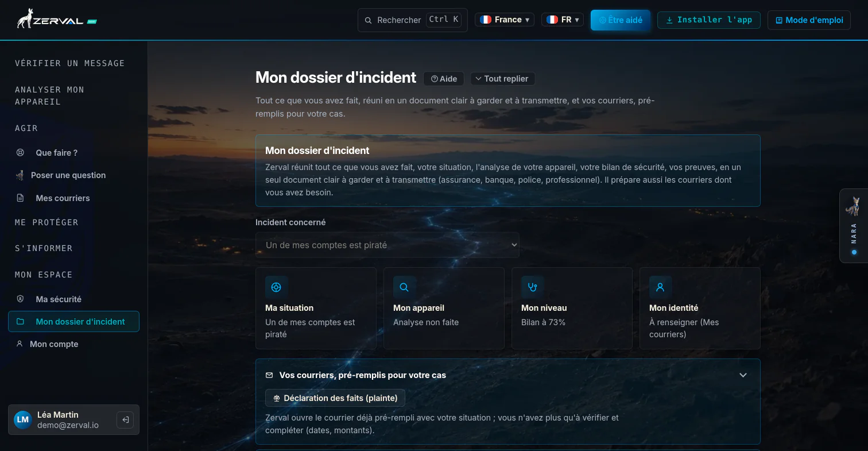Click the book icon in Mode d'emploi
This screenshot has height=451, width=868.
pyautogui.click(x=779, y=20)
